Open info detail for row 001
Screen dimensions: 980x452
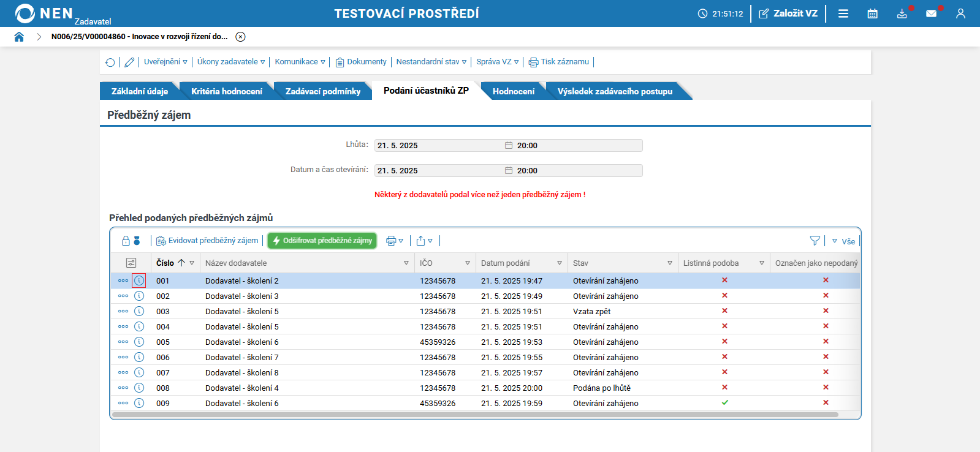[139, 281]
